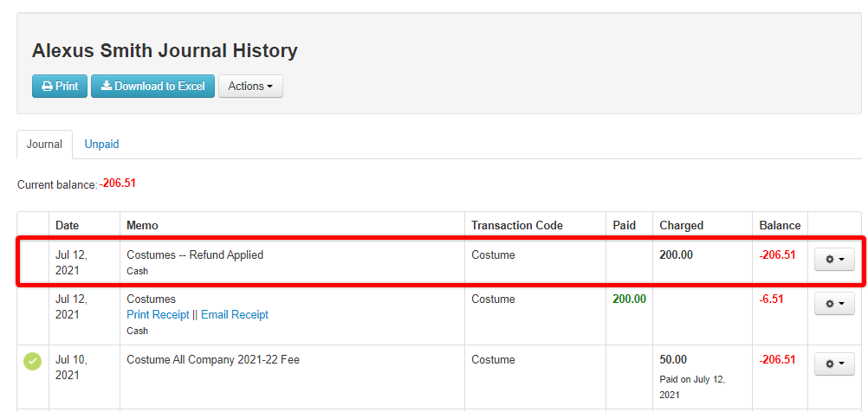Viewport: 868px width, 412px height.
Task: Click the Print button
Action: click(60, 87)
